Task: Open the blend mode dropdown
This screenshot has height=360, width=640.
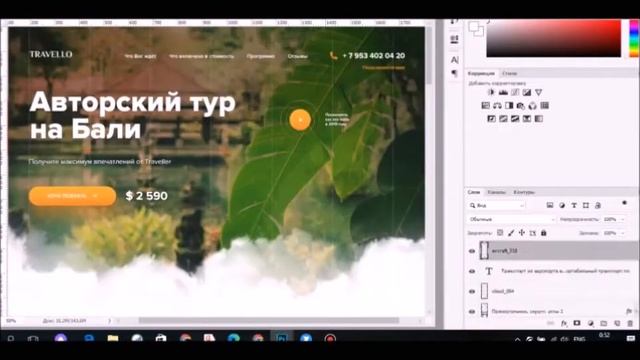Action: coord(512,219)
